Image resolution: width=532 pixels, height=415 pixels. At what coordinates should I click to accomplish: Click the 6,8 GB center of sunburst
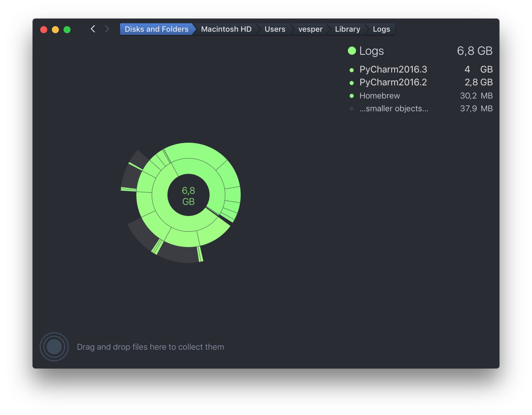[x=188, y=196]
